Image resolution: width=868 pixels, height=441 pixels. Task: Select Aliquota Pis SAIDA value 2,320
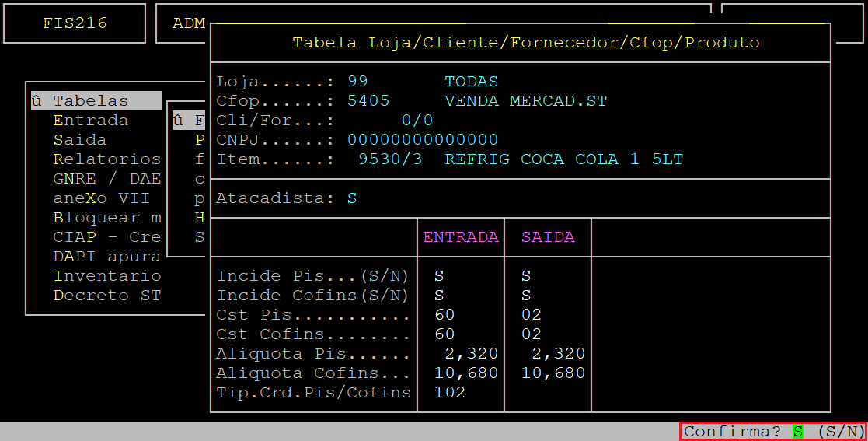559,354
